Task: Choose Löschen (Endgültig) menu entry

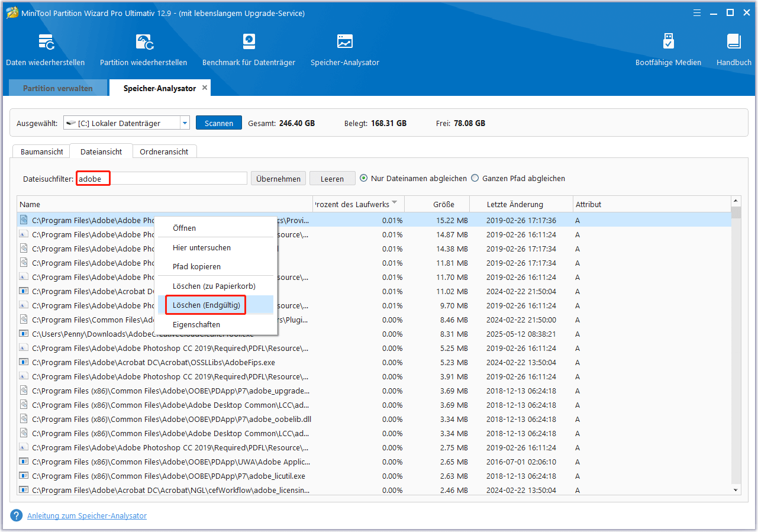Action: pyautogui.click(x=215, y=305)
